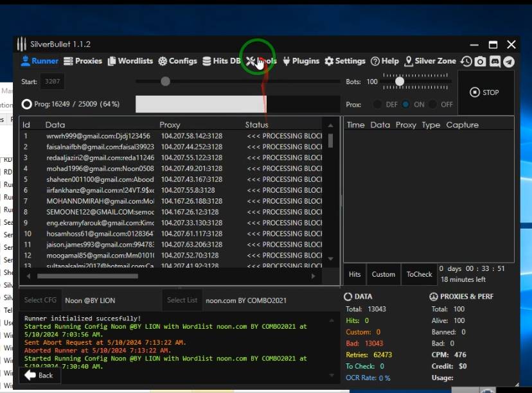Switch to the ToCheck results tab

pos(420,274)
